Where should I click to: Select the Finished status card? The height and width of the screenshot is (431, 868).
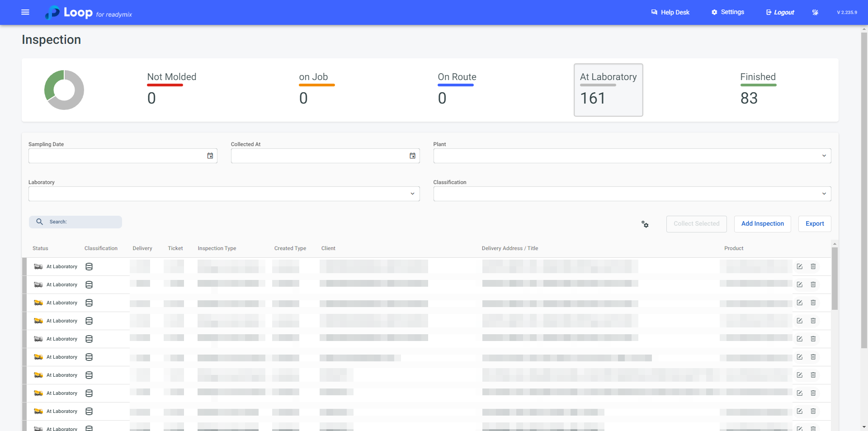pos(758,90)
